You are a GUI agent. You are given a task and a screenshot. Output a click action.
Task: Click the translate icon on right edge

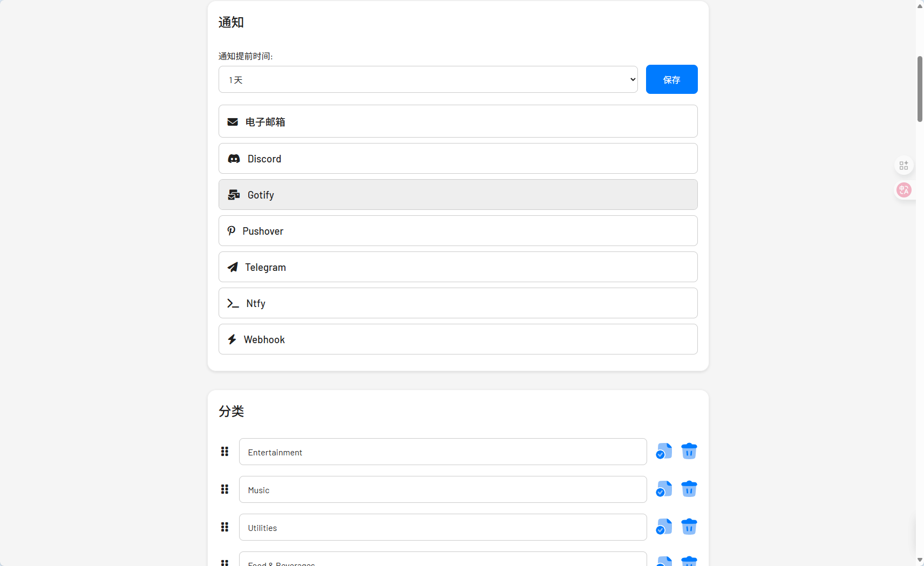click(903, 190)
